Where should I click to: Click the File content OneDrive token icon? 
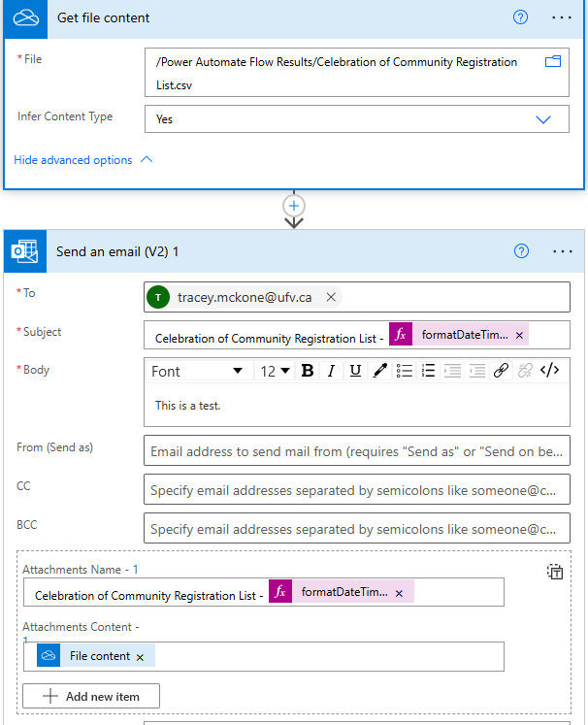(49, 656)
